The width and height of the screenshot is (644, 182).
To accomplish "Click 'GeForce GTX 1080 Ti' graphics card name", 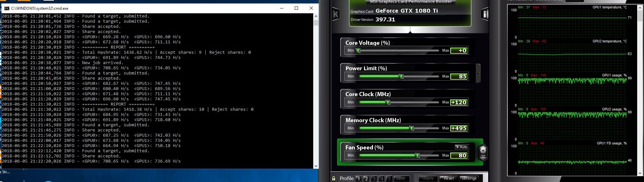I will (x=407, y=11).
